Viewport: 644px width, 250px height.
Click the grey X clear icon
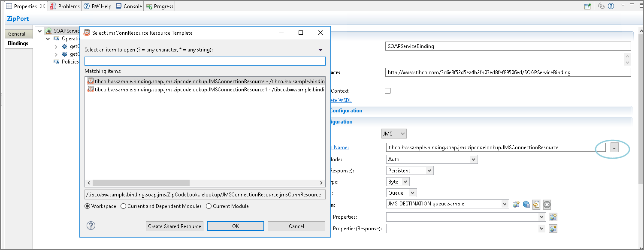click(x=547, y=205)
